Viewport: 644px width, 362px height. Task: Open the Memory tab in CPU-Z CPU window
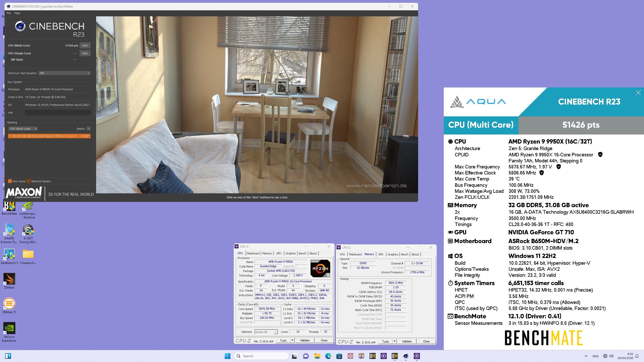click(267, 253)
